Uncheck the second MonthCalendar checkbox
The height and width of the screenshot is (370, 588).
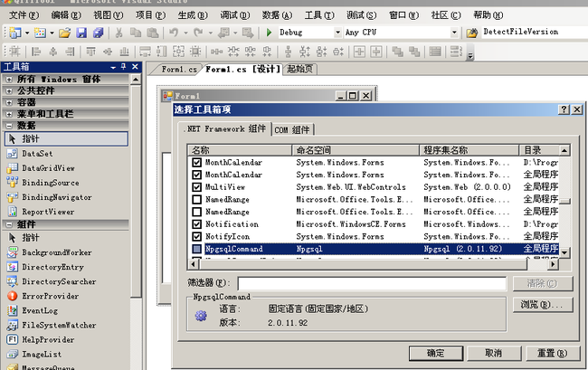[196, 175]
